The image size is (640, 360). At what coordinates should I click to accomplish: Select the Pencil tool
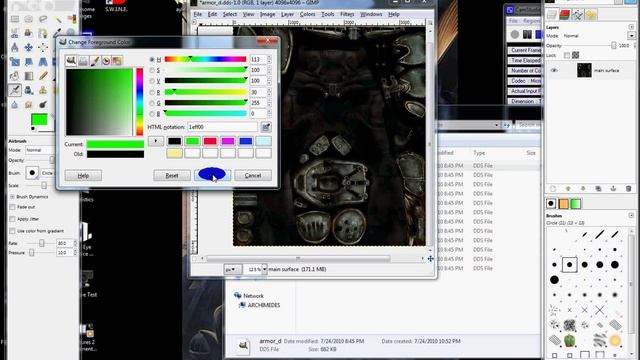[43, 76]
